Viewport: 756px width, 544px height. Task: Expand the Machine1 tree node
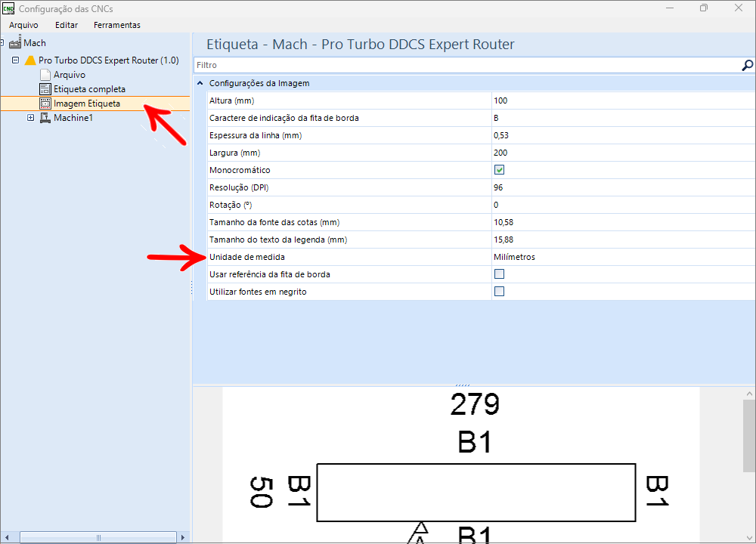pos(30,118)
